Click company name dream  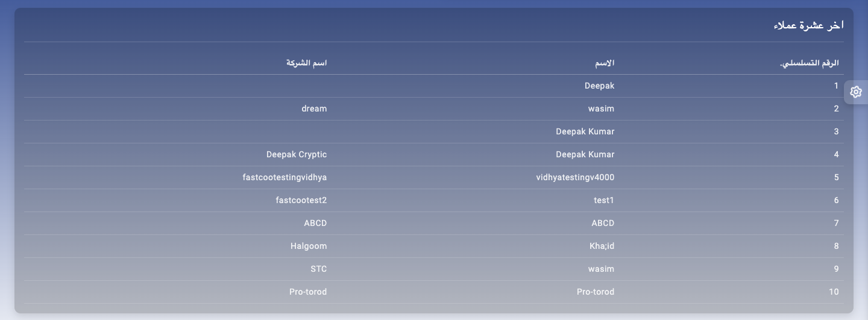[314, 109]
